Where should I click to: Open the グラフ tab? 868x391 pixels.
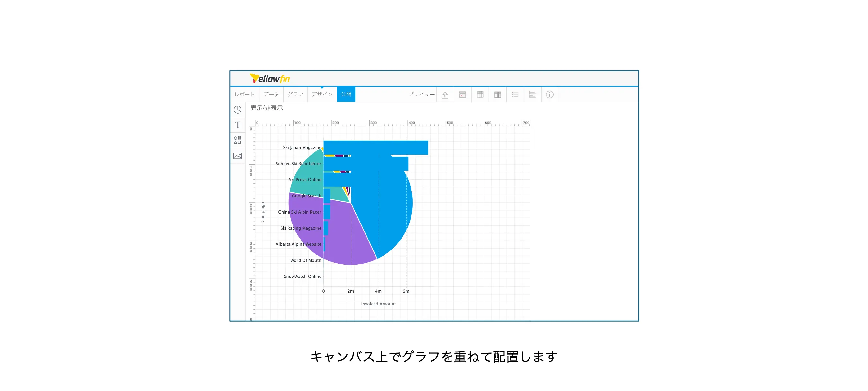click(295, 95)
